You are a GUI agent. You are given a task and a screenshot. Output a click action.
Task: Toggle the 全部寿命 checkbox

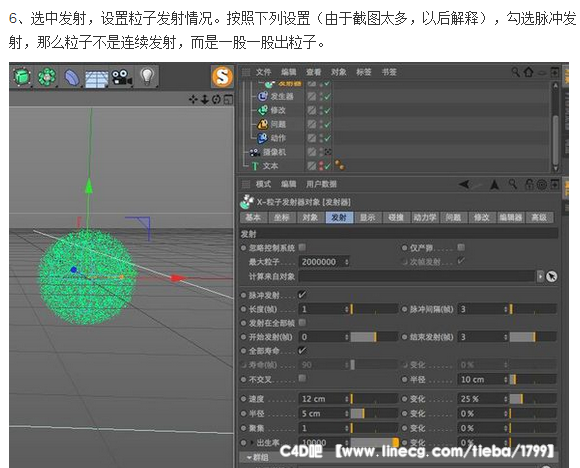(302, 350)
